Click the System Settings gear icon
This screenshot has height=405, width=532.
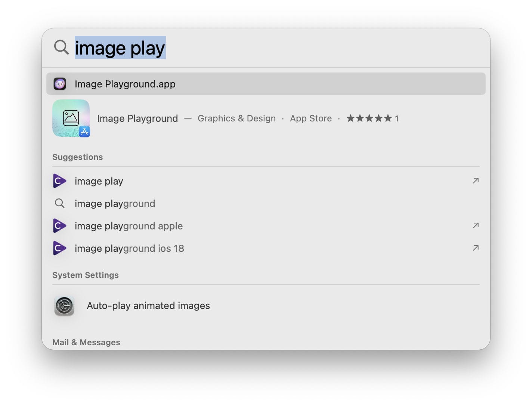click(x=64, y=306)
